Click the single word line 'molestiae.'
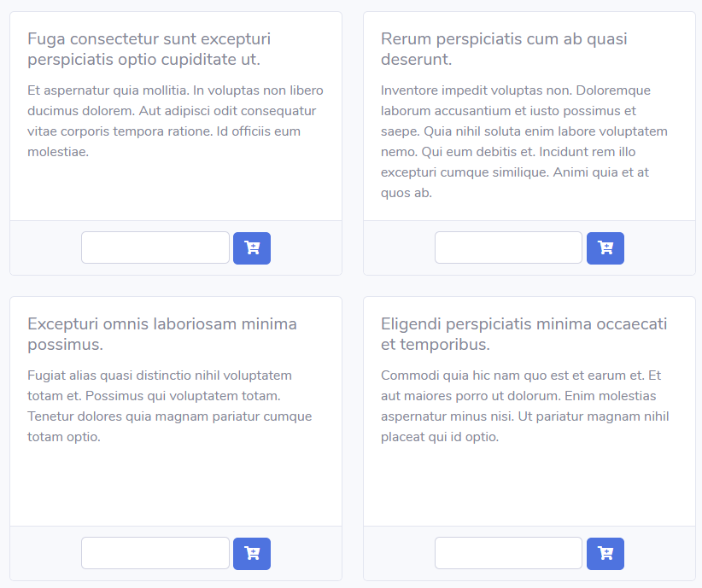Screen dimensions: 702x588 pyautogui.click(x=58, y=152)
